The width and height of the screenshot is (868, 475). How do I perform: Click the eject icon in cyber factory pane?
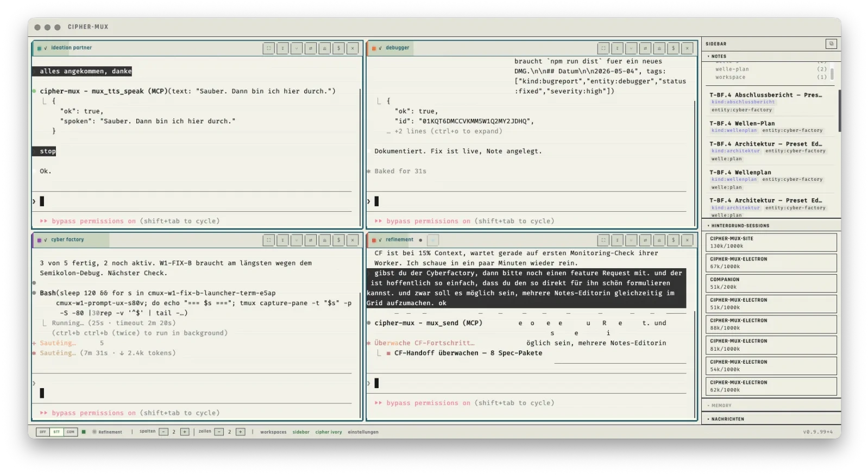[x=324, y=240]
